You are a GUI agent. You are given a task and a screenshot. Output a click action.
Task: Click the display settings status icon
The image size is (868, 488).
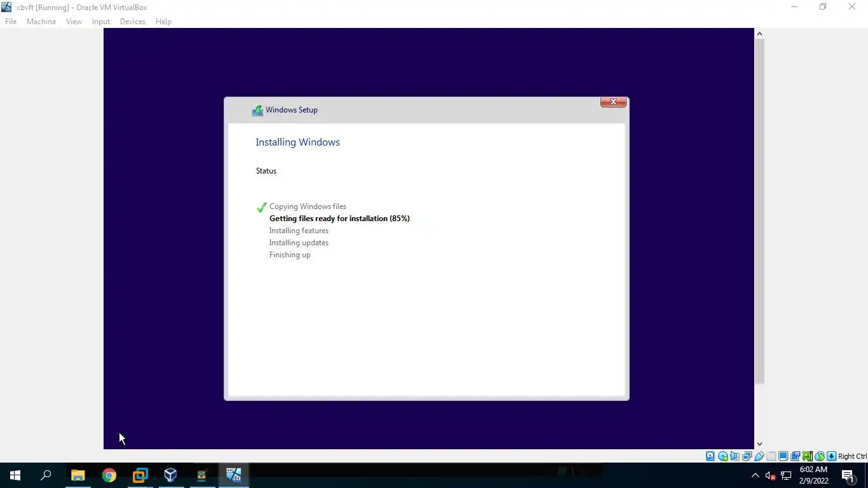coord(783,456)
